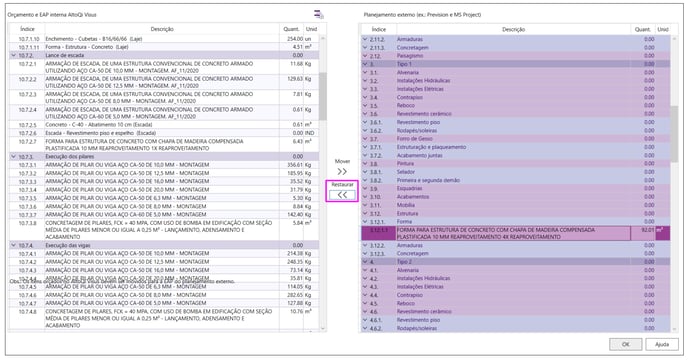Screen dimensions: 688x360
Task: Click the left table's Índice column header
Action: [x=27, y=29]
